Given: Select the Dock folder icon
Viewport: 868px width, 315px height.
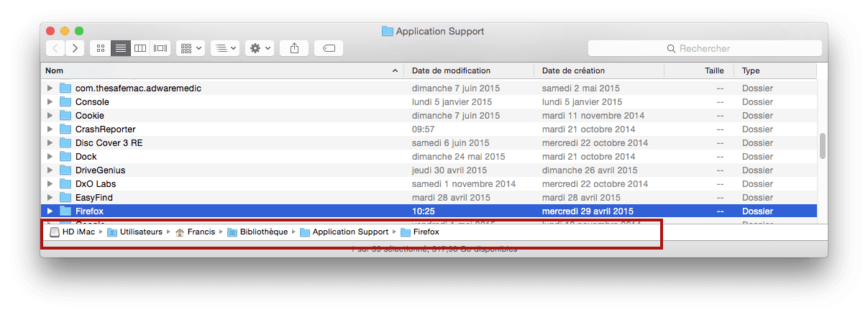Looking at the screenshot, I should pyautogui.click(x=65, y=157).
